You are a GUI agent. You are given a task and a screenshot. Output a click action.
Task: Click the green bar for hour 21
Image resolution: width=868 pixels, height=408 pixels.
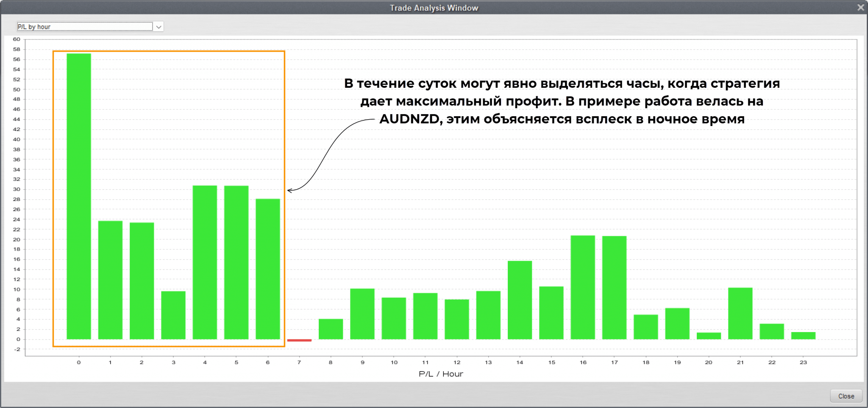740,313
